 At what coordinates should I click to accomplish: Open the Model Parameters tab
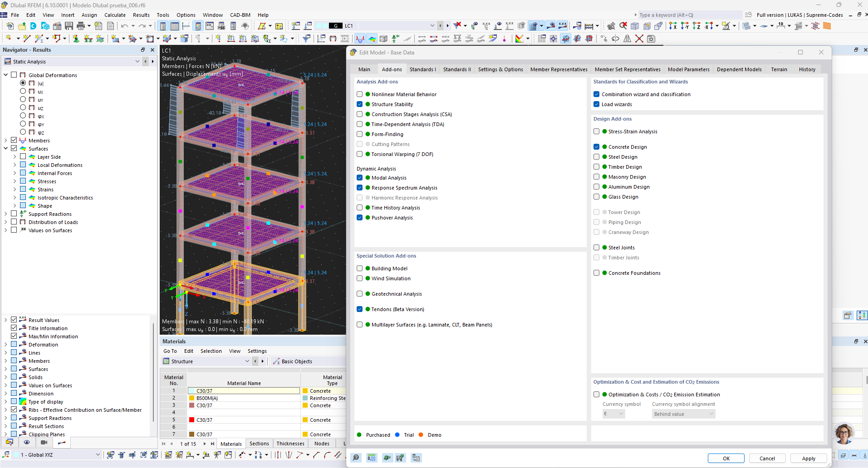[688, 69]
